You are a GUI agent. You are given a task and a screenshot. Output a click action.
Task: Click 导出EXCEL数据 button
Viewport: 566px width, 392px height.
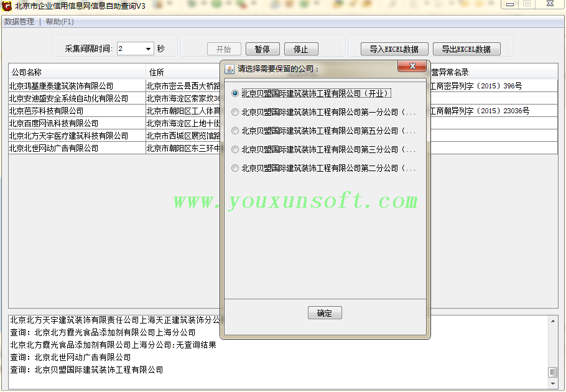(466, 49)
